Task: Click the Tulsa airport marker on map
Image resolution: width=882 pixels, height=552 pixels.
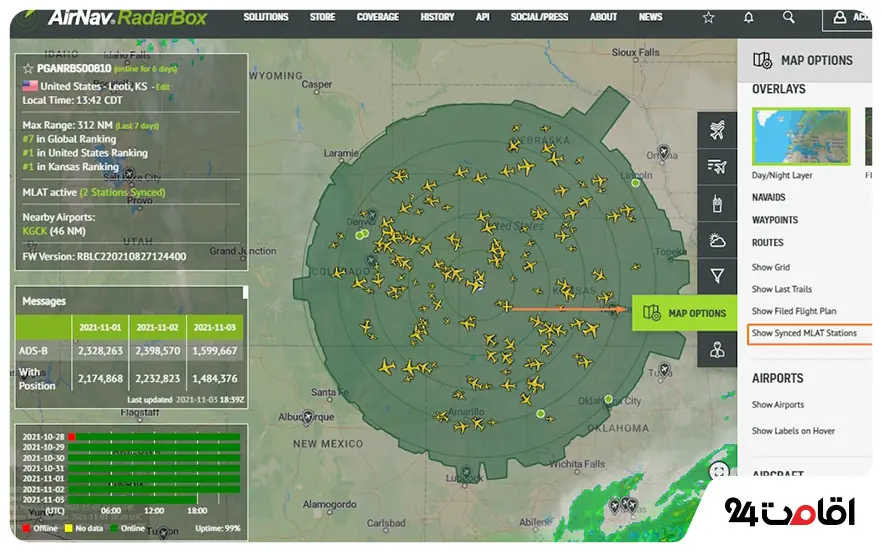Action: point(664,369)
